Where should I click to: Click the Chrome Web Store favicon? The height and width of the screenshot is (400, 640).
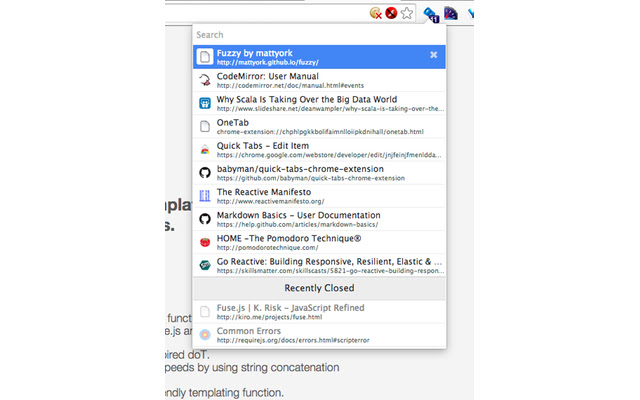tap(205, 149)
